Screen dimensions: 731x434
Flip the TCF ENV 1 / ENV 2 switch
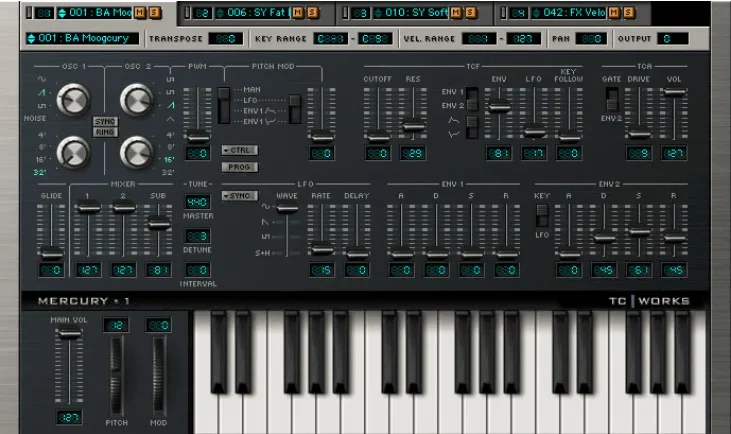click(472, 99)
